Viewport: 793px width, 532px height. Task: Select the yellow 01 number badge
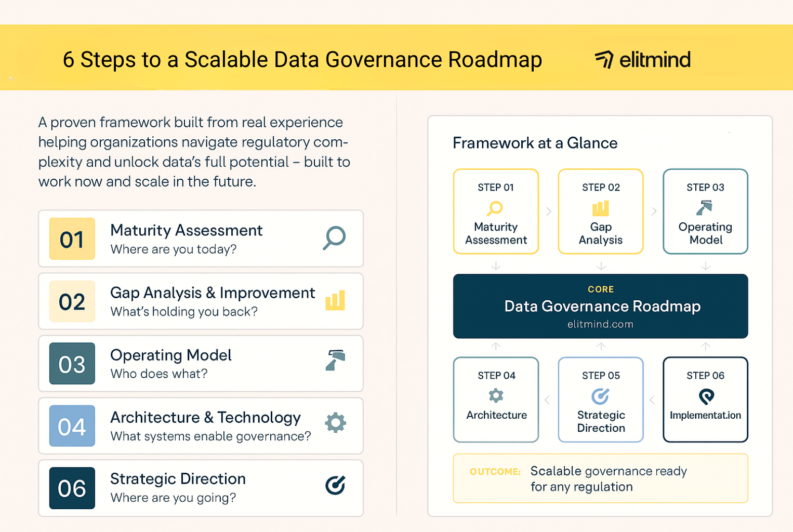[72, 238]
